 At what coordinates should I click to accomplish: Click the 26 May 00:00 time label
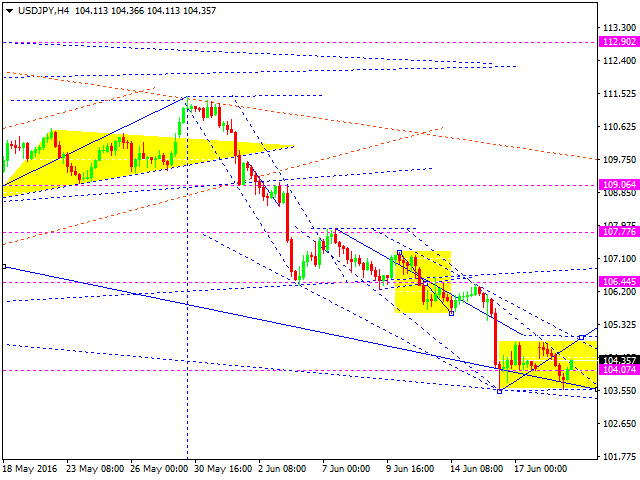pos(159,469)
